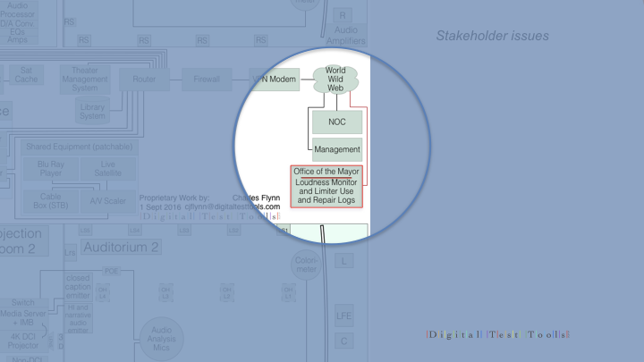Image resolution: width=644 pixels, height=362 pixels.
Task: Click the Router box
Action: pyautogui.click(x=144, y=80)
